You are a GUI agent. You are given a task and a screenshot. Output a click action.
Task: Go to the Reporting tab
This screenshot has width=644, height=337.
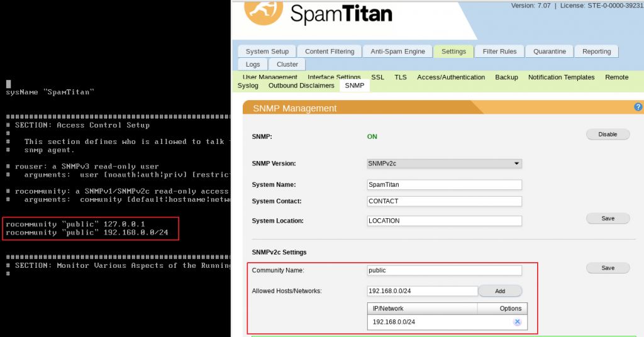(596, 52)
